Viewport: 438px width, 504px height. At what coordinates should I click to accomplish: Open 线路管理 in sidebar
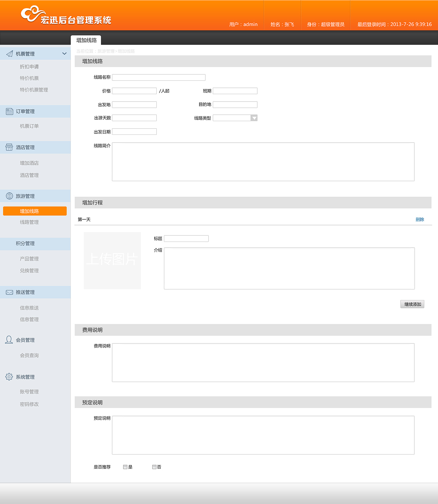29,222
